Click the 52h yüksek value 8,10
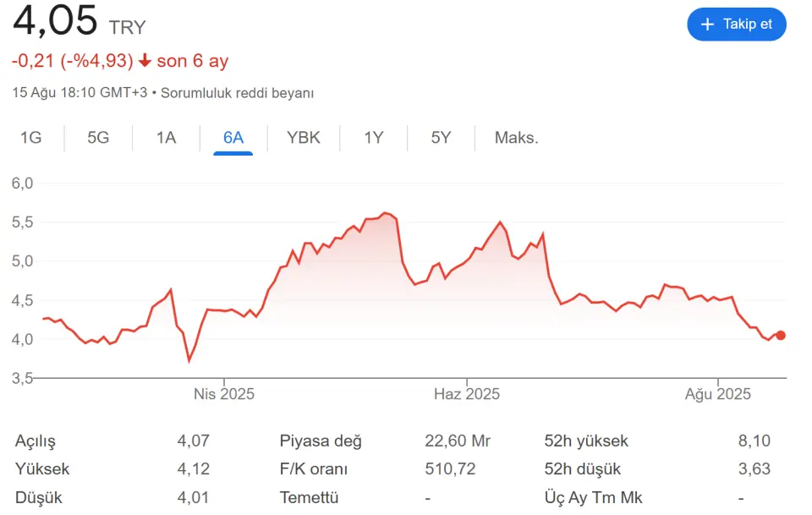Screen dimensions: 812x515 pyautogui.click(x=754, y=441)
